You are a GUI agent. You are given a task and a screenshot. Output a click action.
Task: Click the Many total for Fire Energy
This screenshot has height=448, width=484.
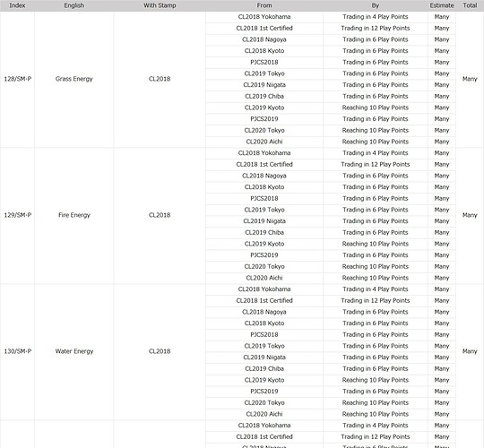470,215
